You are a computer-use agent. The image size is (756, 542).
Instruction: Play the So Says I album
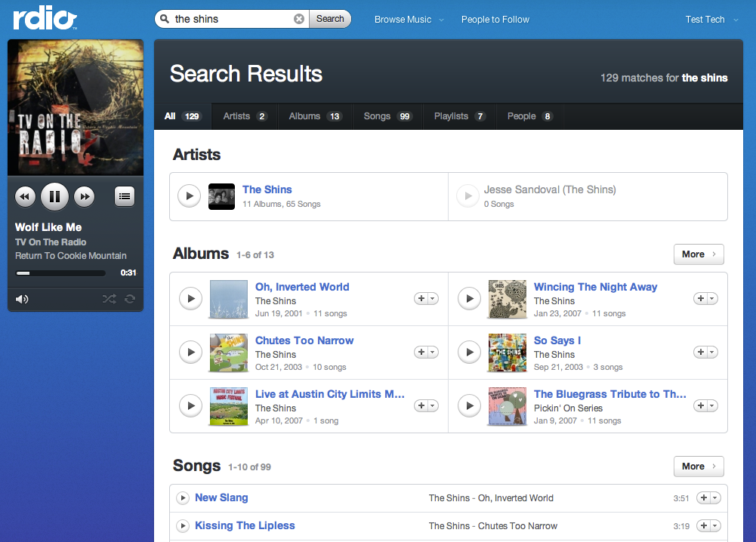469,353
